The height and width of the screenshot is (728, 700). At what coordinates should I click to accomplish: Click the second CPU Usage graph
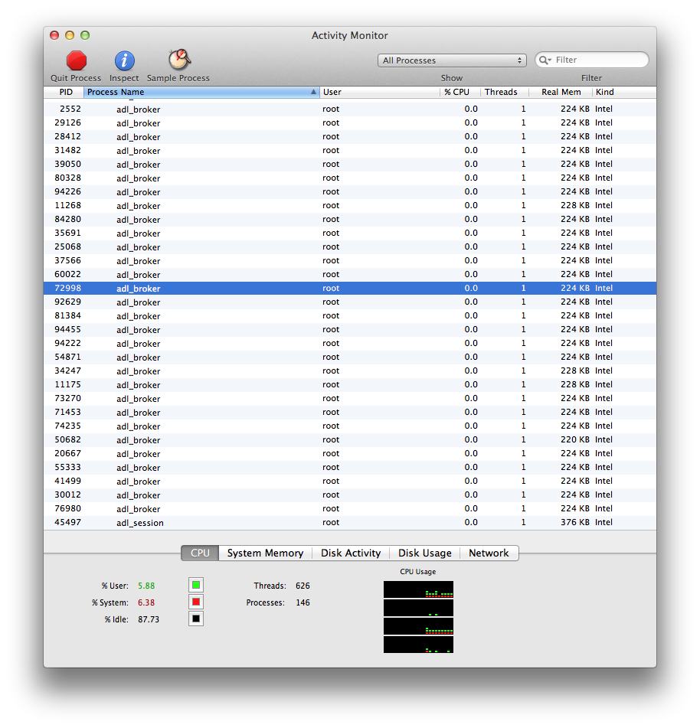(x=418, y=608)
